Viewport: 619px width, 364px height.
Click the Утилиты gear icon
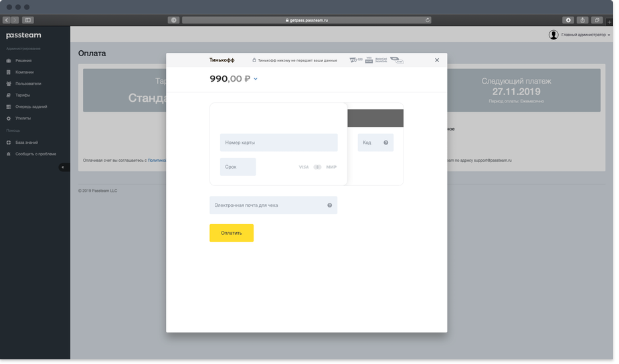(9, 118)
